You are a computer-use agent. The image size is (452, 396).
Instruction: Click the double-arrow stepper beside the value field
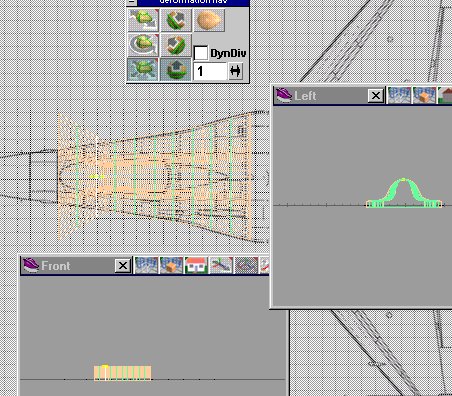[236, 71]
